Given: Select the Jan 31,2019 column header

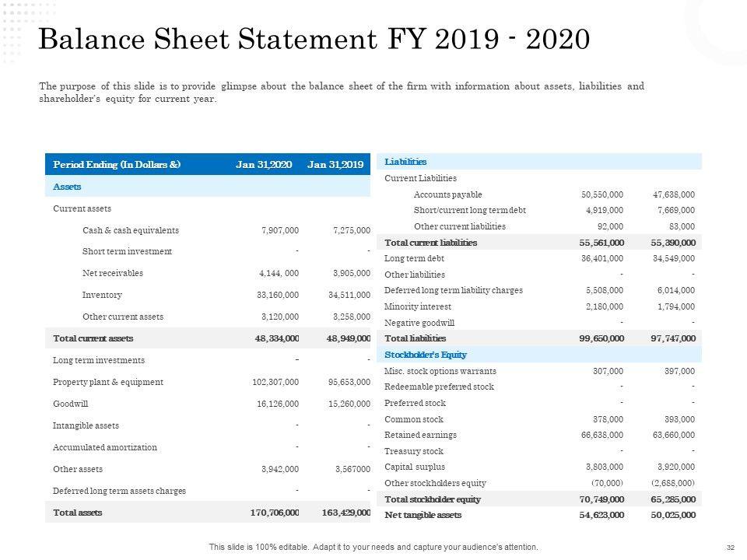Looking at the screenshot, I should tap(335, 164).
